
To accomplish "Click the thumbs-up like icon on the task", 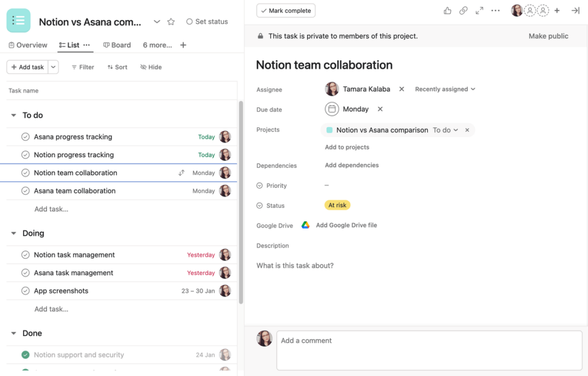I will click(x=447, y=10).
